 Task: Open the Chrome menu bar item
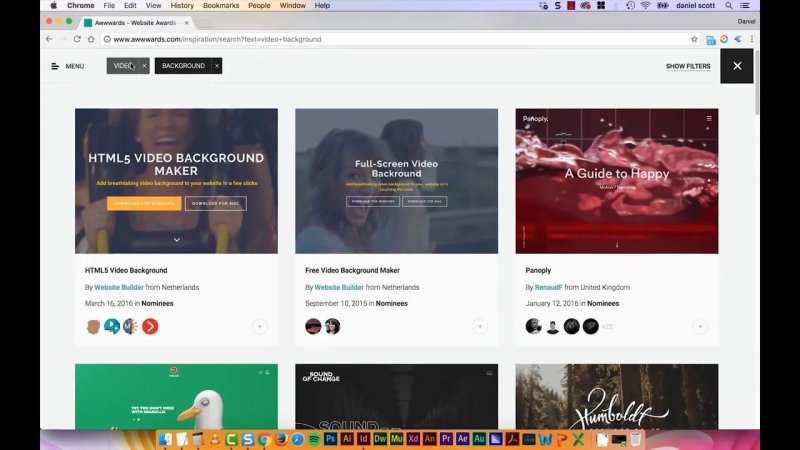tap(81, 6)
